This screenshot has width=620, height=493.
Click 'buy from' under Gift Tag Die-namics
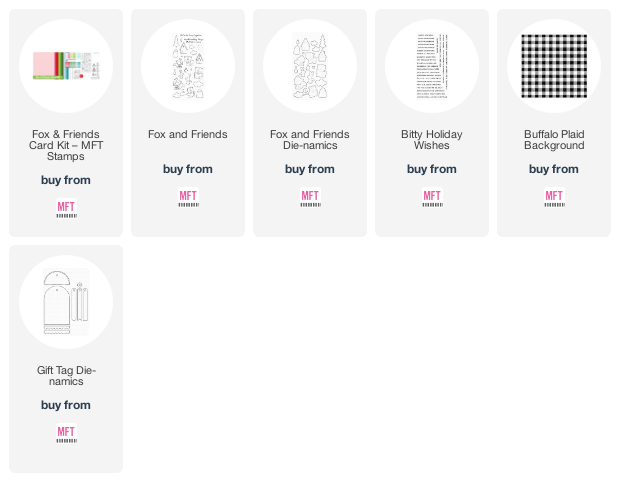[x=66, y=405]
